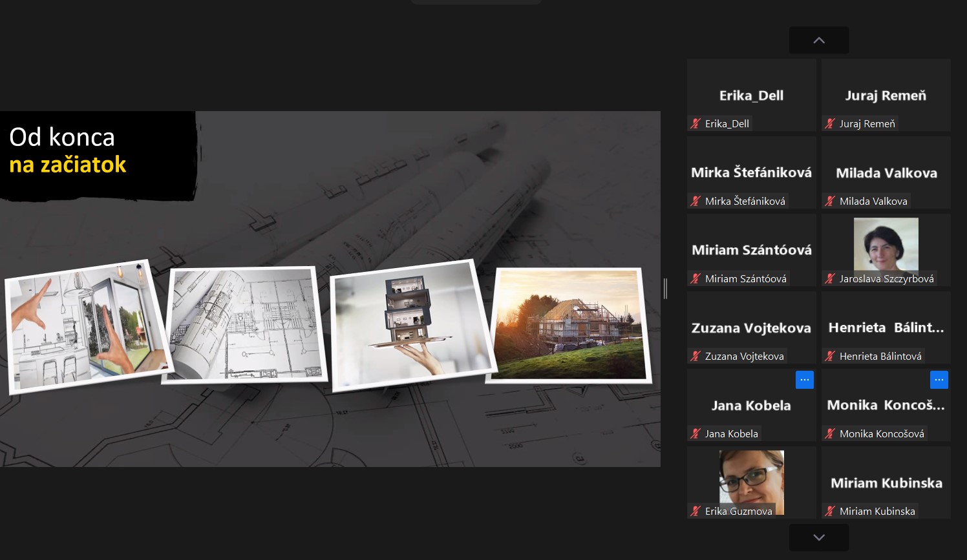This screenshot has height=560, width=967.
Task: Click Zuzana Vojtekova's muted mic icon
Action: [696, 356]
